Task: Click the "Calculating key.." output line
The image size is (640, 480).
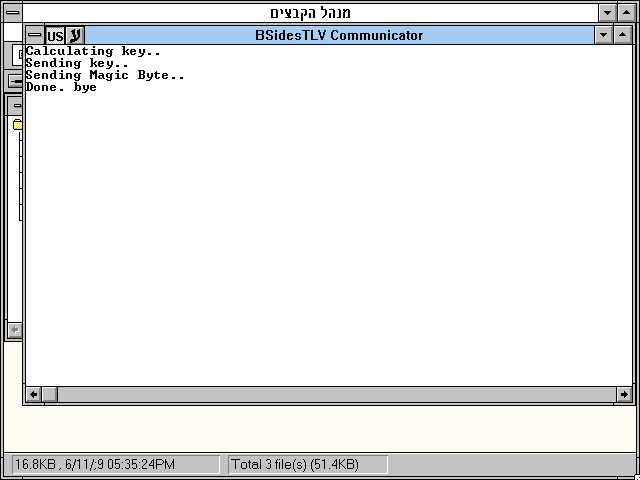Action: click(93, 51)
